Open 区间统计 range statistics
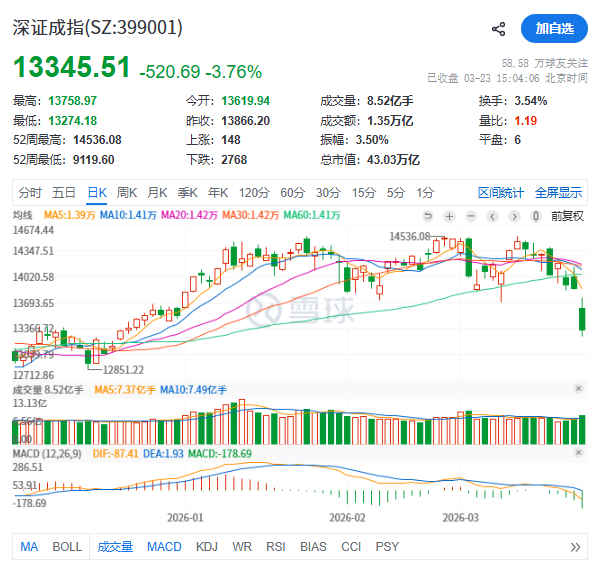Viewport: 605px width, 569px height. coord(501,192)
